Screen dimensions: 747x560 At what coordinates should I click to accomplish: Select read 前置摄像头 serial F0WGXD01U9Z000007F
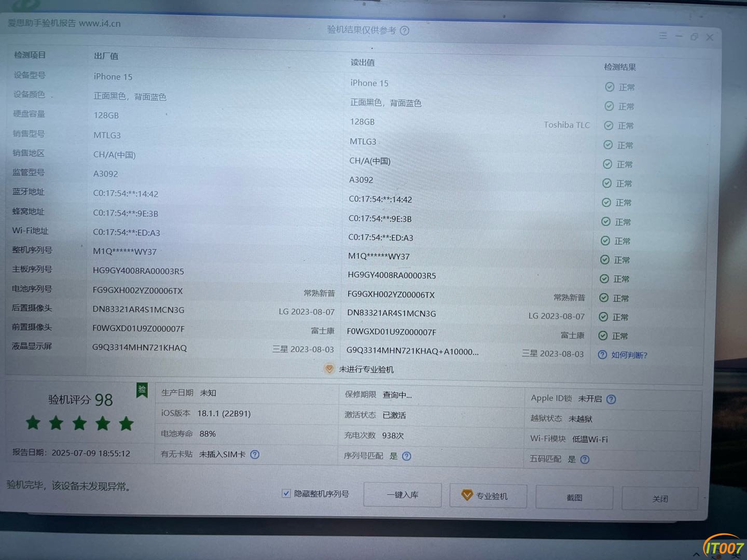pos(391,332)
